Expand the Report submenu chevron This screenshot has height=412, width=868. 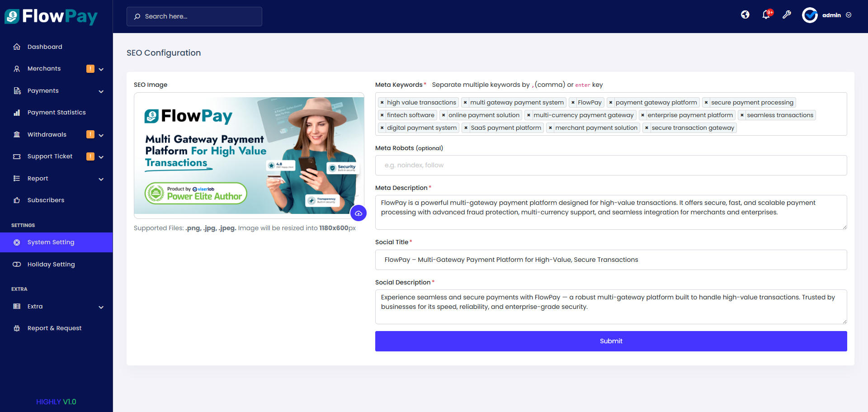[x=101, y=179]
